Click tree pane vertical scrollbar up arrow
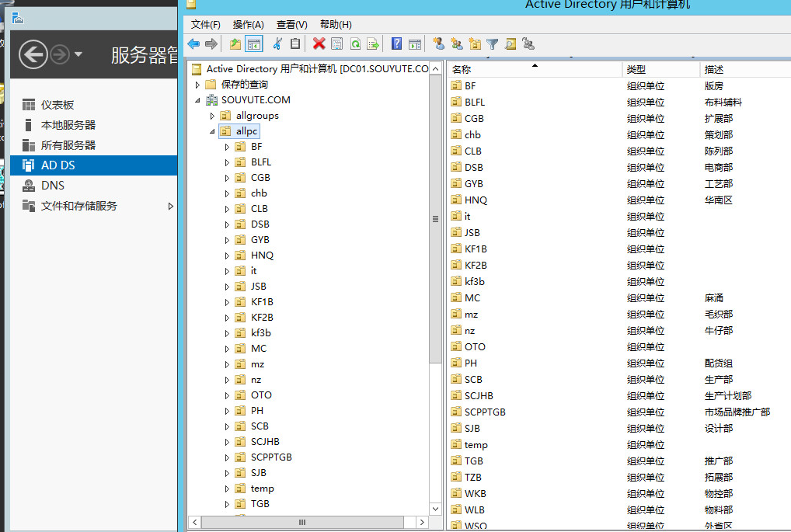The width and height of the screenshot is (791, 532). (435, 68)
